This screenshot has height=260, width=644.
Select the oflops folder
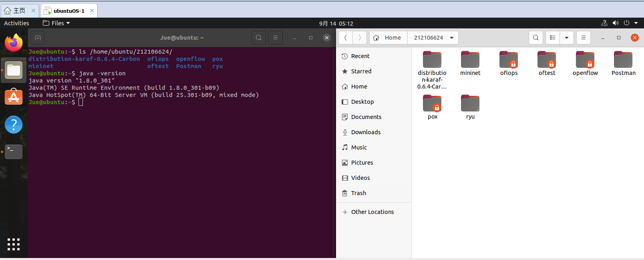pyautogui.click(x=509, y=63)
